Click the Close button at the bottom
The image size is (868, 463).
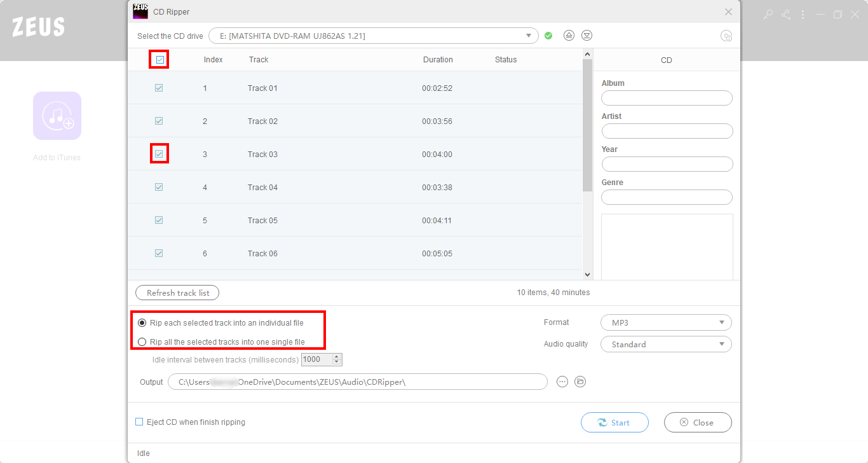coord(698,422)
